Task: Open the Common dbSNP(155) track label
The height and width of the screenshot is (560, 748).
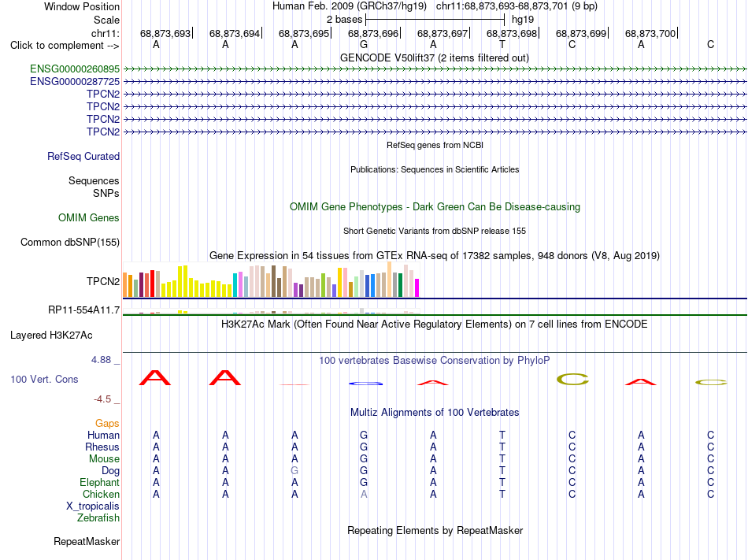Action: 69,243
